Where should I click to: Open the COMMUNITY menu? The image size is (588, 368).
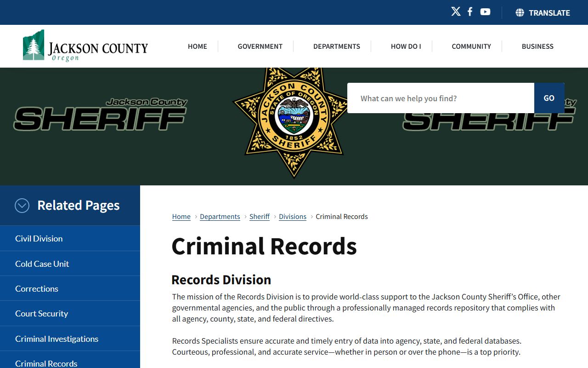(471, 46)
